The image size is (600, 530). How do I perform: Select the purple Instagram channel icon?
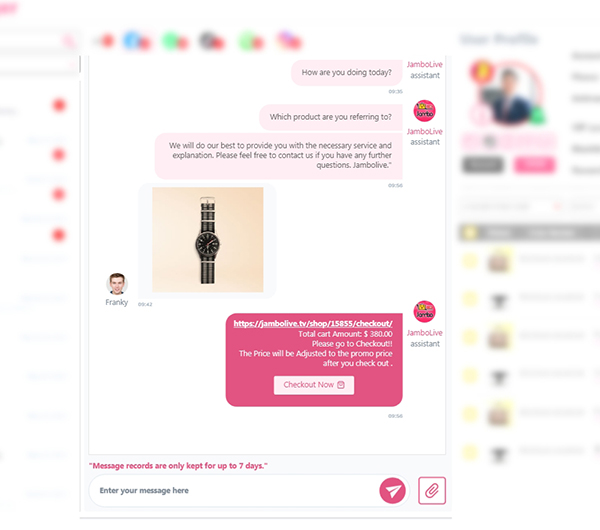(x=285, y=40)
